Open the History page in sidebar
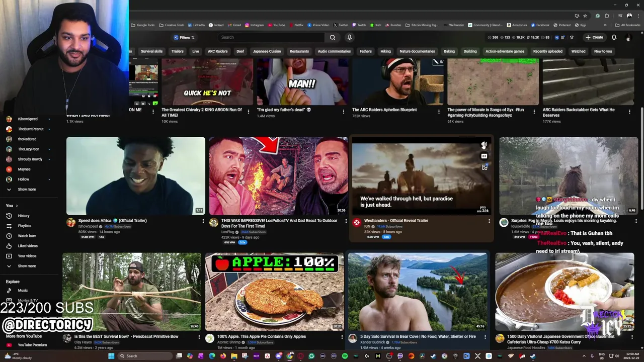Image resolution: width=644 pixels, height=362 pixels. pyautogui.click(x=24, y=216)
